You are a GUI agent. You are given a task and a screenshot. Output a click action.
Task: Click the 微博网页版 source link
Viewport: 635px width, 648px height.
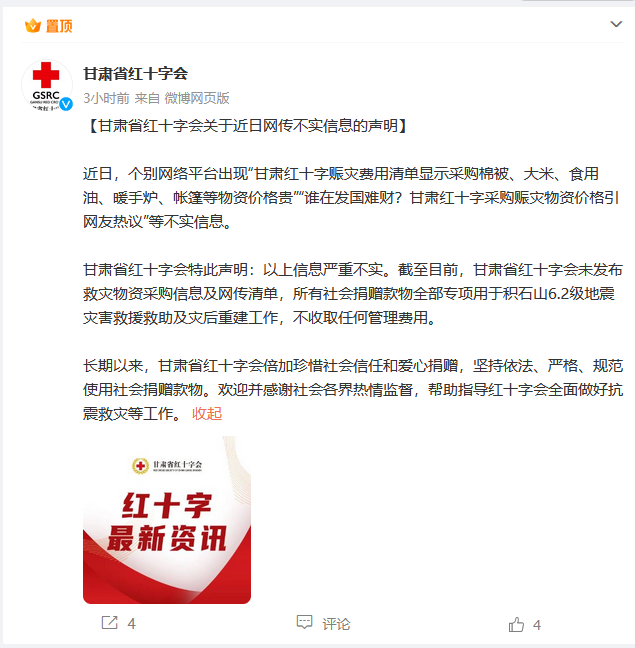coord(197,98)
